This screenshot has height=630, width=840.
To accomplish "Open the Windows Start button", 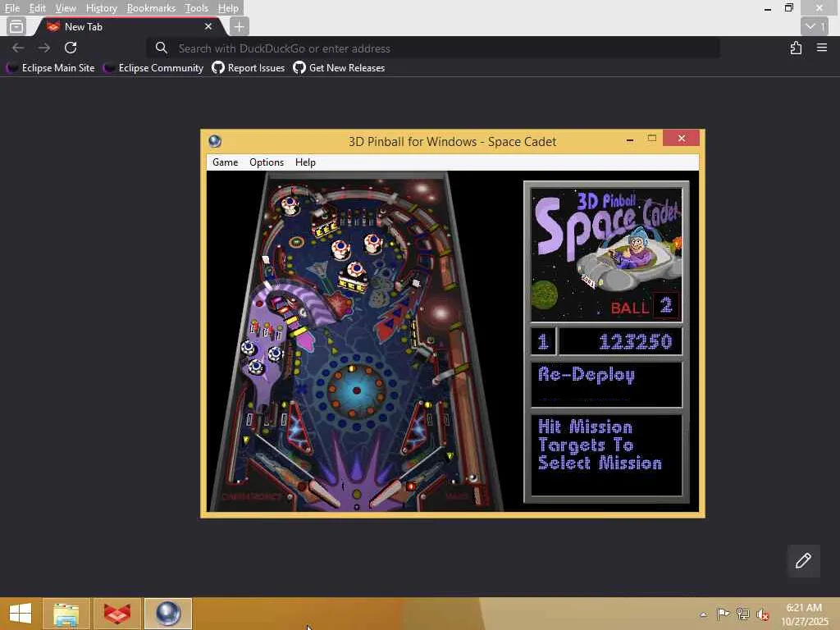I will click(21, 614).
